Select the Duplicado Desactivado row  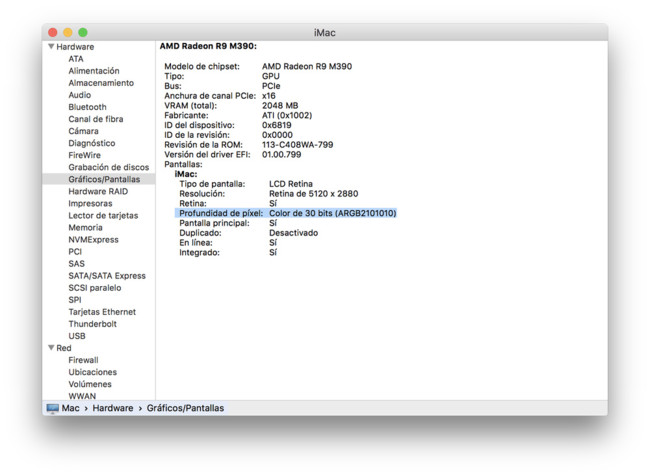(x=249, y=233)
